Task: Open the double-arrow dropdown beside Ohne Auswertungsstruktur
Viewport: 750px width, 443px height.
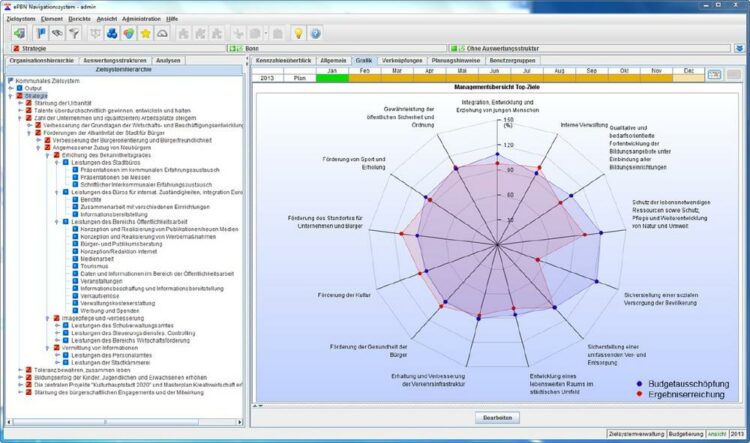Action: pyautogui.click(x=741, y=48)
